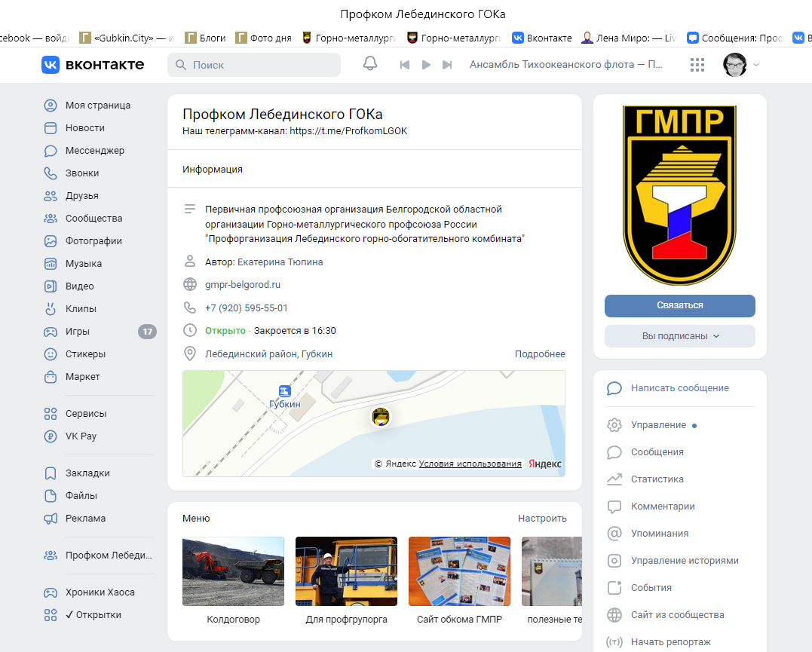This screenshot has width=812, height=652.
Task: Click the VK Pay ruble icon
Action: tap(51, 436)
